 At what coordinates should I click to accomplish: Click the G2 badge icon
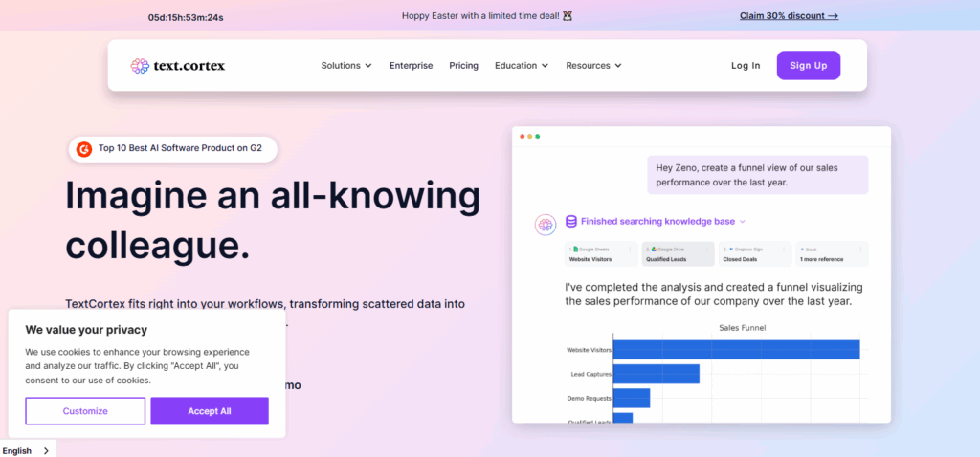pyautogui.click(x=84, y=149)
